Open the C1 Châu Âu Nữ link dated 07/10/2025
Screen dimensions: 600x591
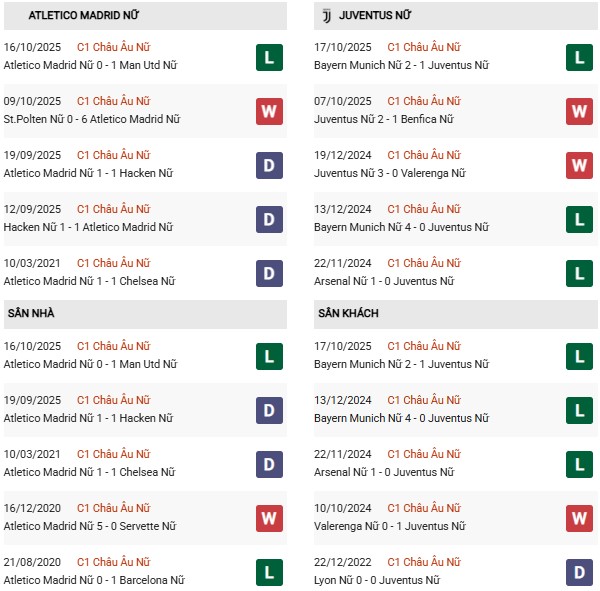(x=424, y=102)
